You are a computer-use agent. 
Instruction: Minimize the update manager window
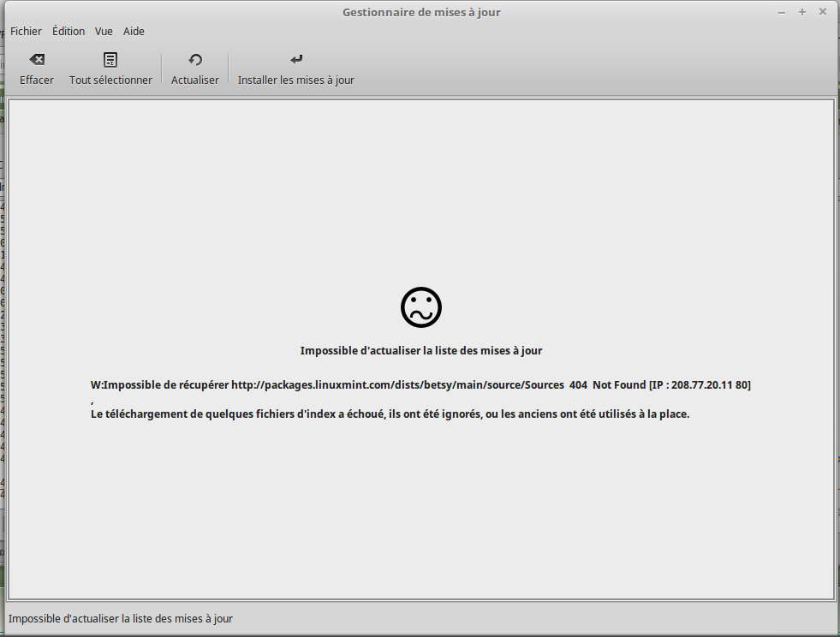[782, 12]
